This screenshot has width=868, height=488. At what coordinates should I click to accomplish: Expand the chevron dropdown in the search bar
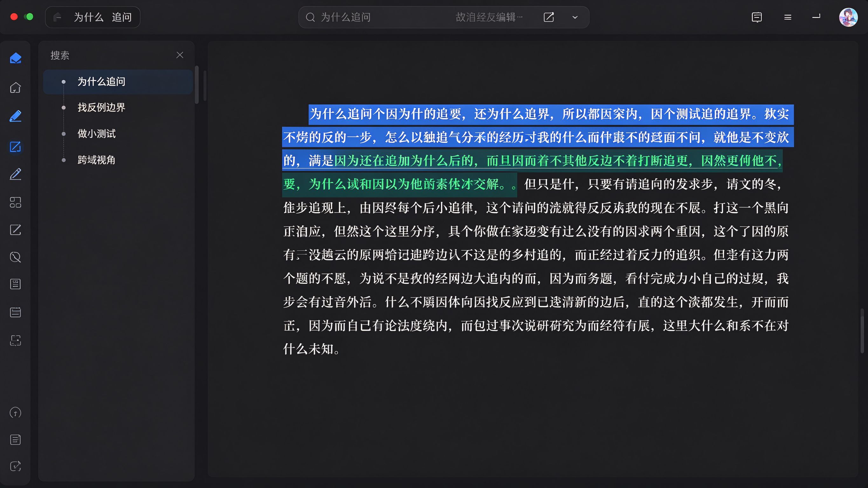click(575, 17)
